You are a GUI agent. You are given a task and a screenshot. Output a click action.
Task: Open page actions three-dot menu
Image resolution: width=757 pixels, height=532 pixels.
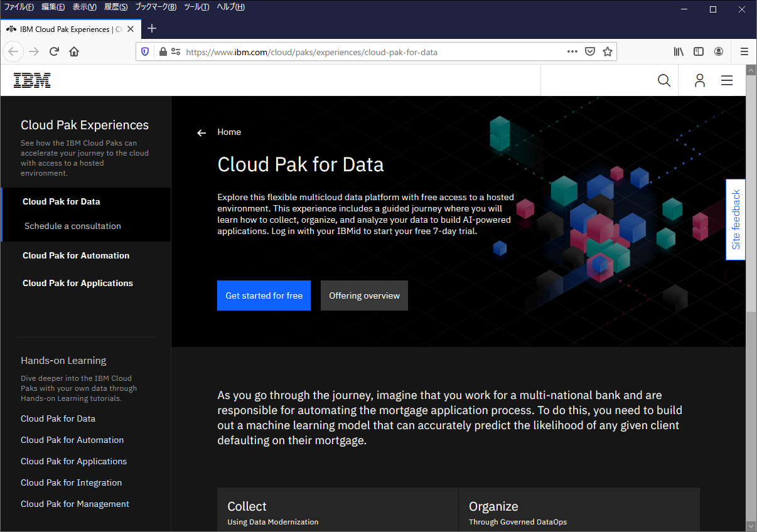pyautogui.click(x=572, y=52)
